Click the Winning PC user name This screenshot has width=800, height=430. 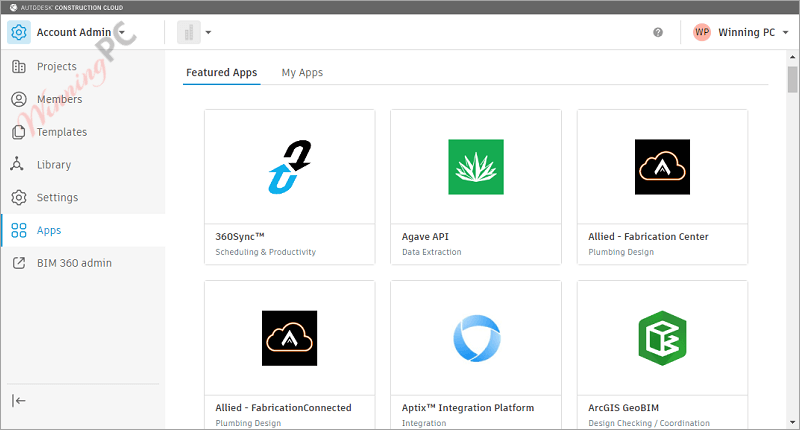[746, 32]
